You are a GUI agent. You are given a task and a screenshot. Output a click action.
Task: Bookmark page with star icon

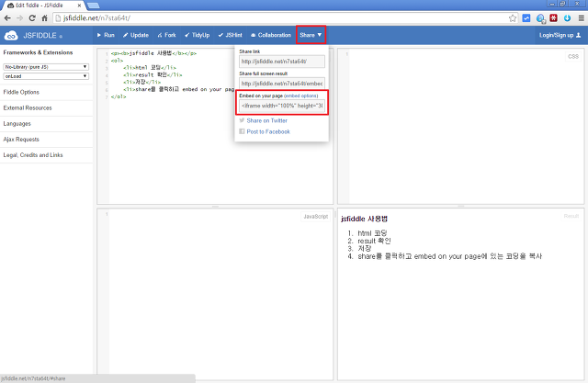(513, 18)
